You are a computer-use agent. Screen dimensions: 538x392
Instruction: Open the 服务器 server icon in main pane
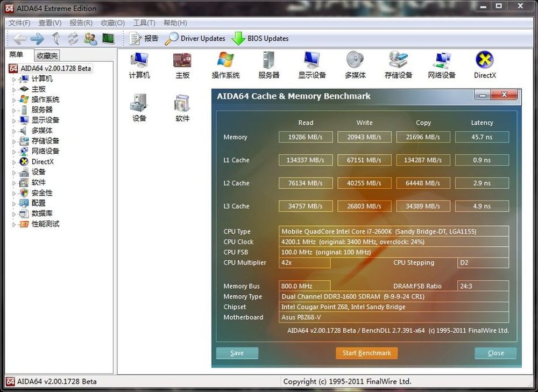tap(268, 65)
